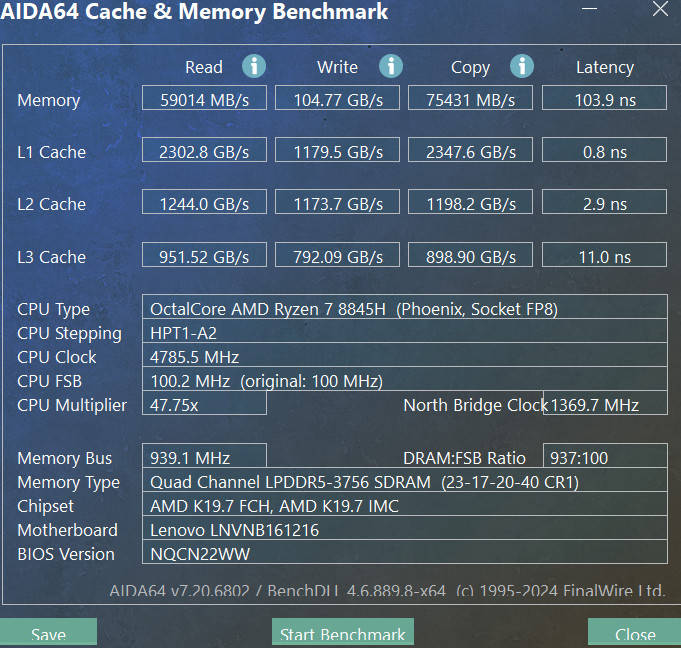Click the Write column header
681x648 pixels.
pos(337,67)
